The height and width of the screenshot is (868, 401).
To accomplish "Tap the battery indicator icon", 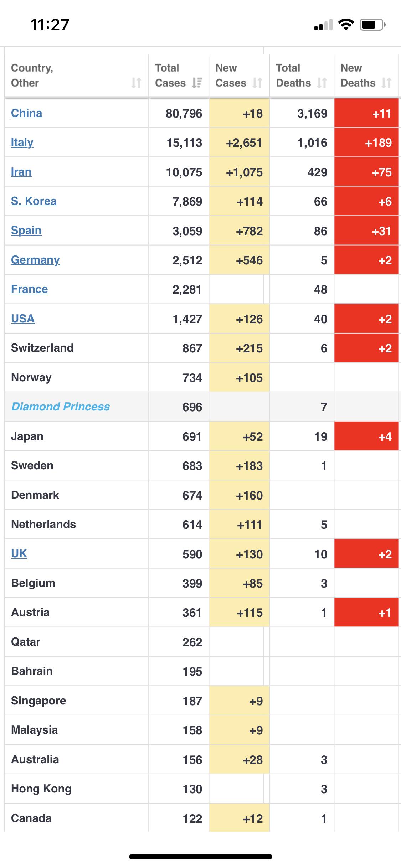I will (x=372, y=25).
